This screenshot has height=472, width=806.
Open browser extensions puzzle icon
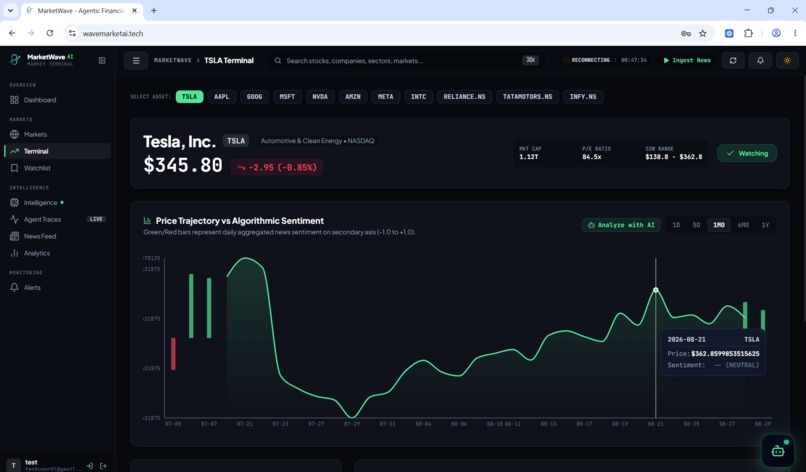tap(748, 33)
